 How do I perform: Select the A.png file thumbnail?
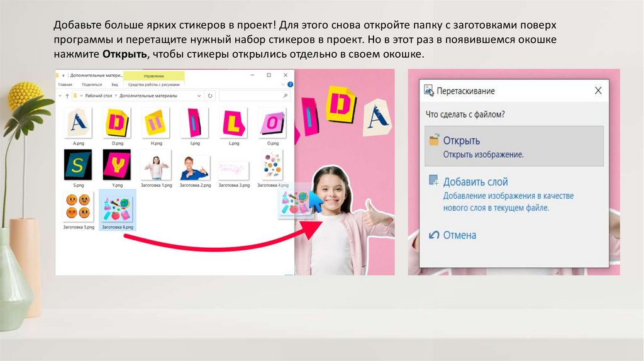78,123
